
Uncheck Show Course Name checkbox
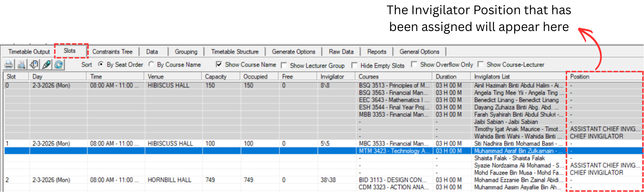pyautogui.click(x=219, y=64)
